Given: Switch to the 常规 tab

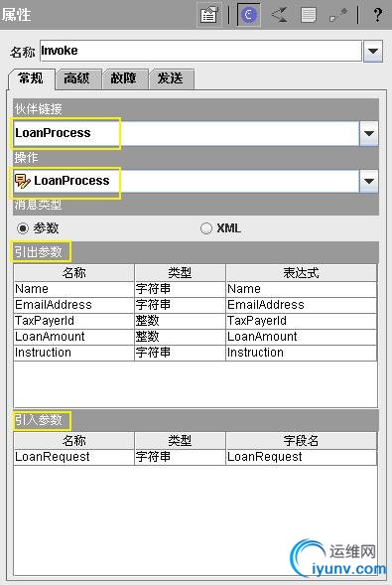Looking at the screenshot, I should [31, 78].
